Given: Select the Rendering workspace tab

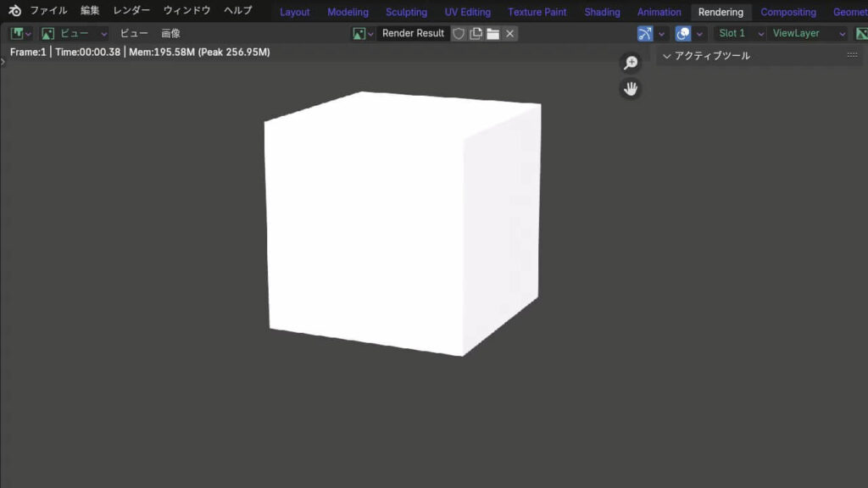Looking at the screenshot, I should tap(721, 12).
